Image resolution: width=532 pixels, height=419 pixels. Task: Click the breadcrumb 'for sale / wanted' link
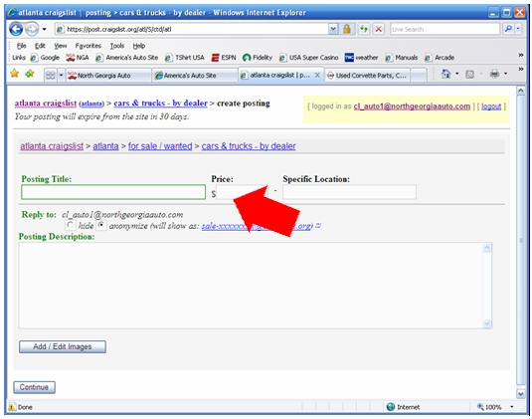point(160,146)
